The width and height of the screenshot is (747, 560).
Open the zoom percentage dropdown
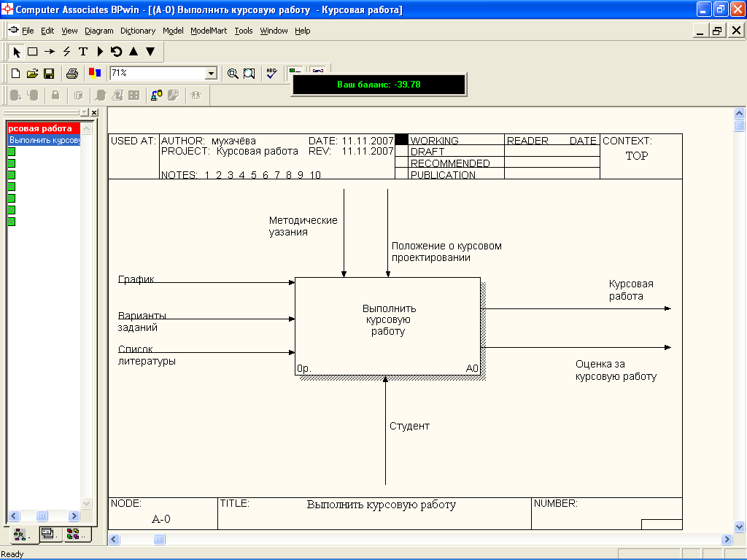(211, 74)
